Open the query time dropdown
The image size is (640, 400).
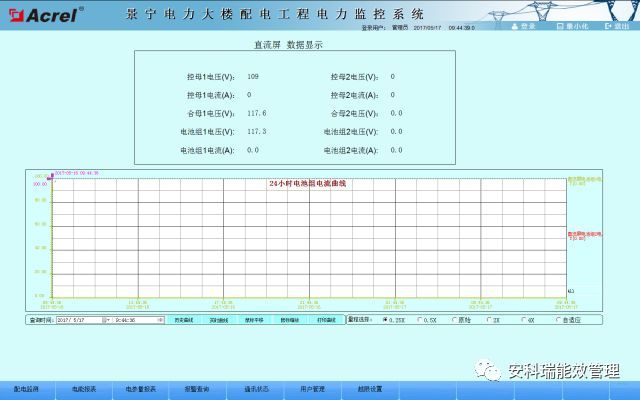point(160,320)
